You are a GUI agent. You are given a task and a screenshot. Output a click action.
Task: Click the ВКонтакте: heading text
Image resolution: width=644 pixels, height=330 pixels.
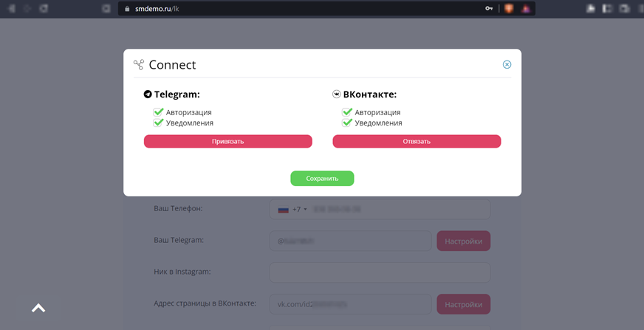pos(370,94)
